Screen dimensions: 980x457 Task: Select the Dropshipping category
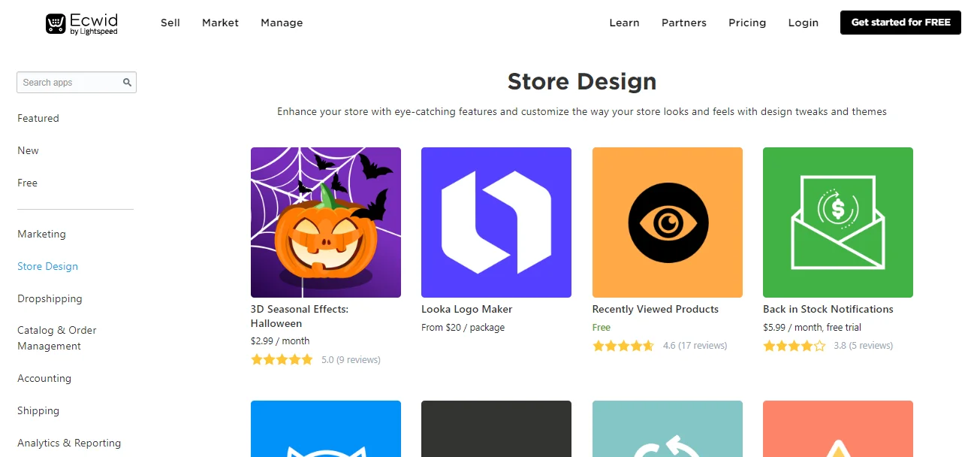[50, 298]
